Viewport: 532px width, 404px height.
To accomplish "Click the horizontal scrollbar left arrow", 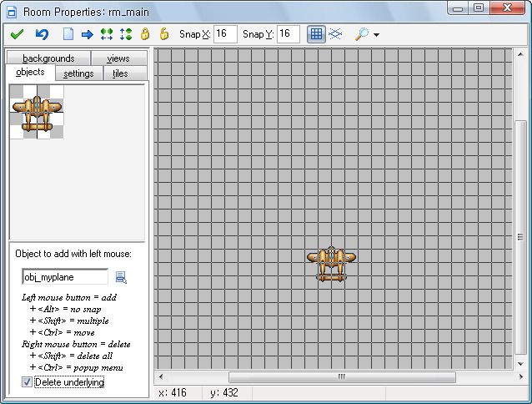I will (x=161, y=376).
